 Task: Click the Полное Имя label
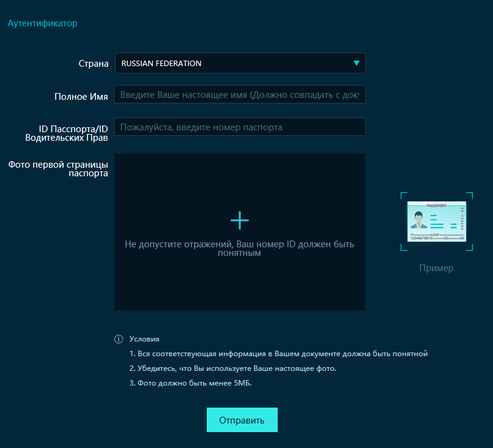81,96
